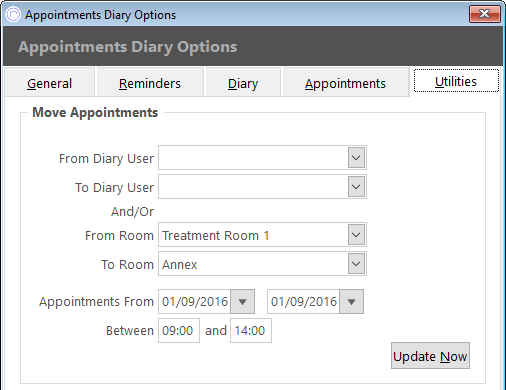The width and height of the screenshot is (506, 390).
Task: Click the Annex text in To Room
Action: coord(180,265)
